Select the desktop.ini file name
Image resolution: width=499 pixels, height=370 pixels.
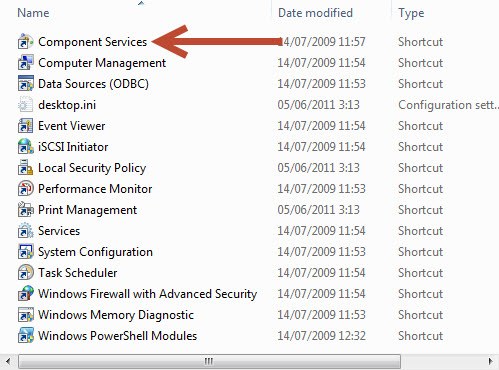(67, 105)
